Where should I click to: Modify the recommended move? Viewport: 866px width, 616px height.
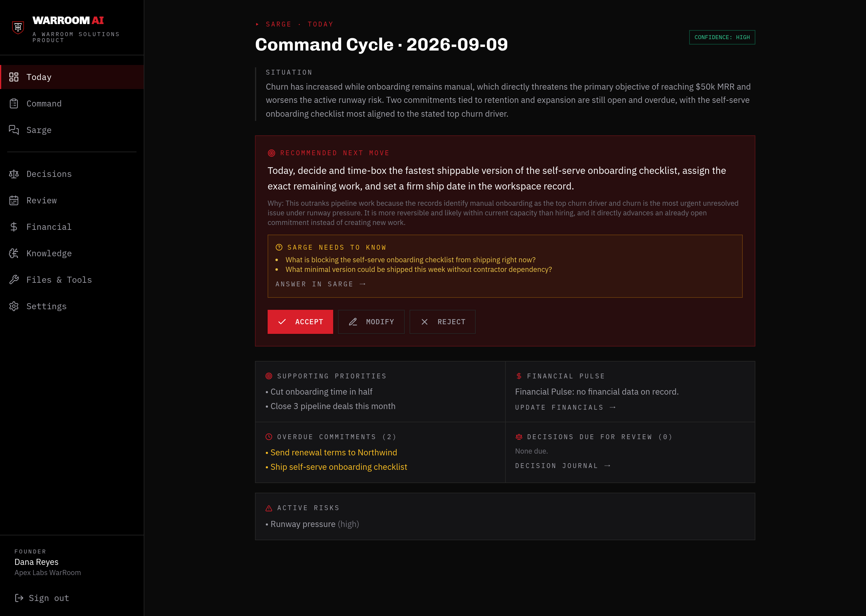pos(371,322)
